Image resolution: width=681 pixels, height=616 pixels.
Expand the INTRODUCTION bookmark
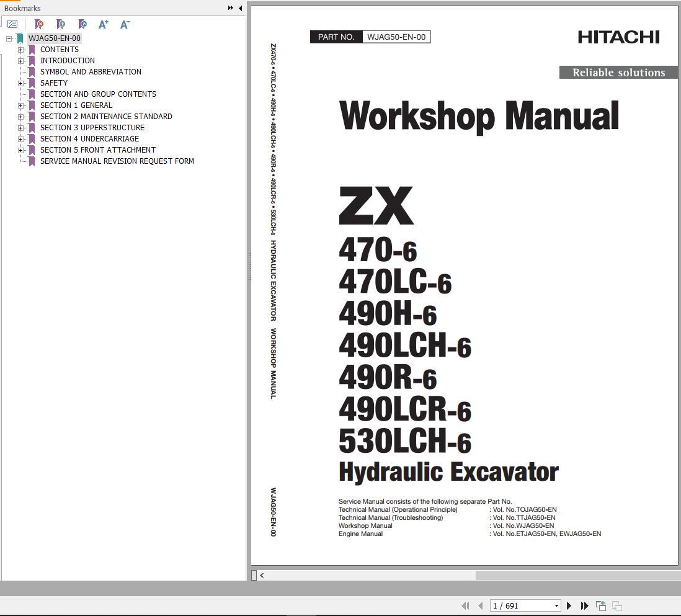point(20,61)
